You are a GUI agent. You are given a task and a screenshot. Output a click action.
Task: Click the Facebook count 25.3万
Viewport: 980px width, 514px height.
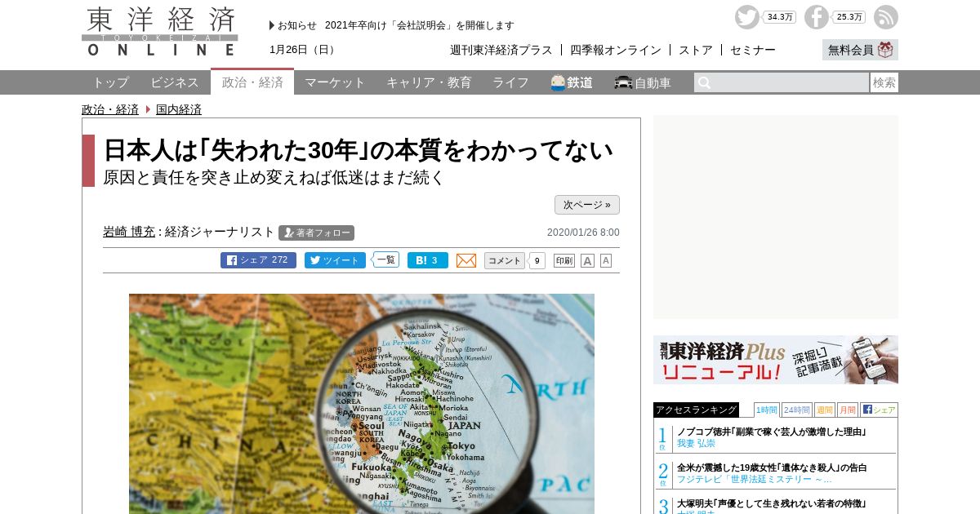coord(849,17)
